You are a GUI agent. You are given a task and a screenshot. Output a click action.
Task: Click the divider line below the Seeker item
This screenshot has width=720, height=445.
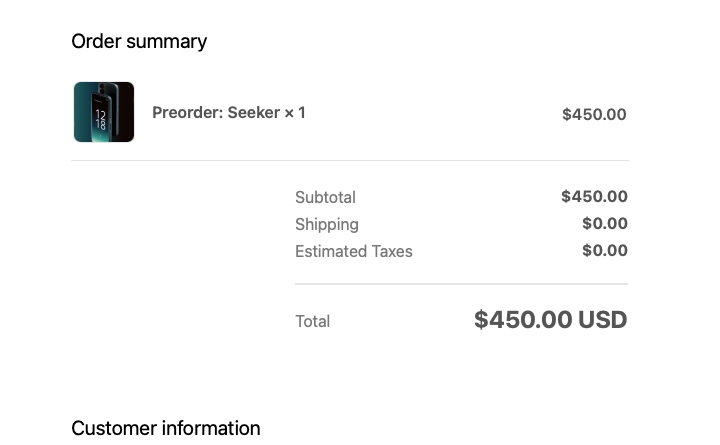[350, 160]
